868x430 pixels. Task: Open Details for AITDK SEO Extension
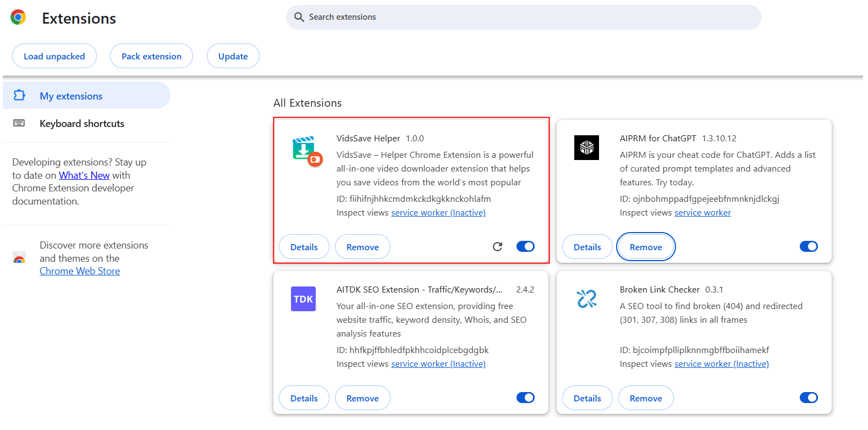point(304,398)
